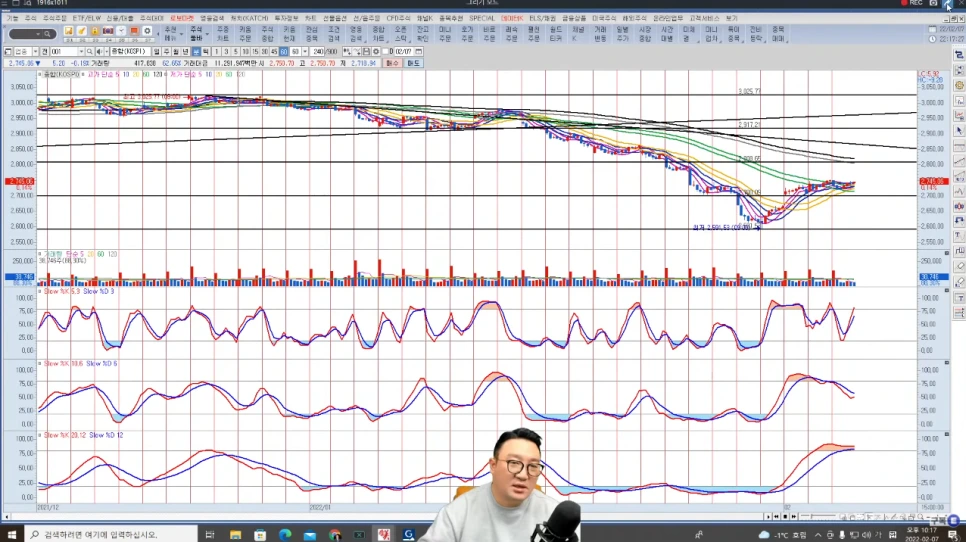Open the gear settings icon in the top toolbar
The image size is (966, 542).
coord(147,31)
